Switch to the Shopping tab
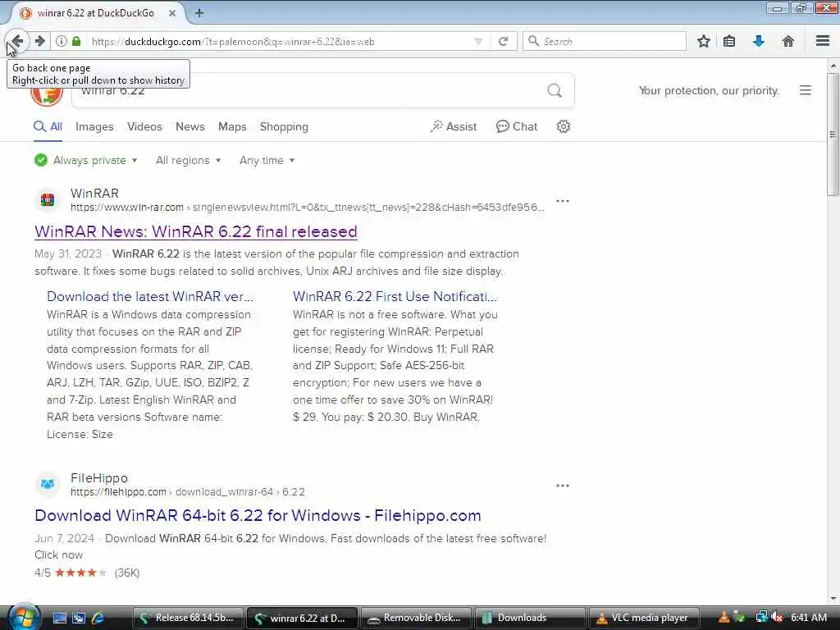 tap(284, 126)
